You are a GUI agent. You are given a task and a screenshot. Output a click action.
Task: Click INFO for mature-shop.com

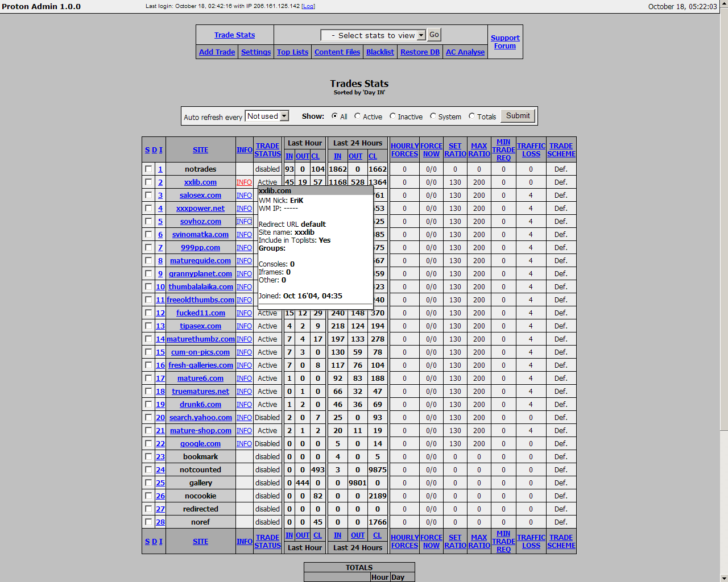[244, 430]
